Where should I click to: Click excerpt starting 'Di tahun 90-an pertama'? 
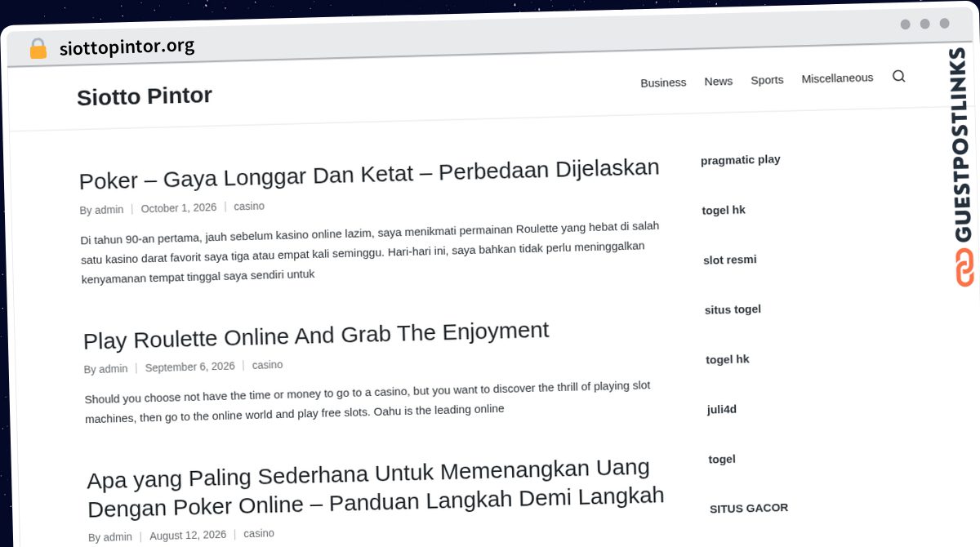pyautogui.click(x=370, y=251)
